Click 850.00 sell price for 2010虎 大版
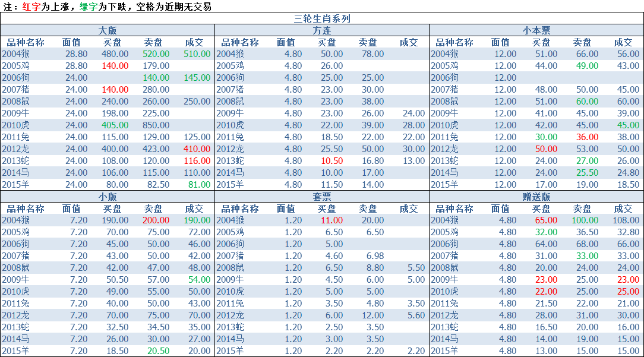 click(x=156, y=125)
